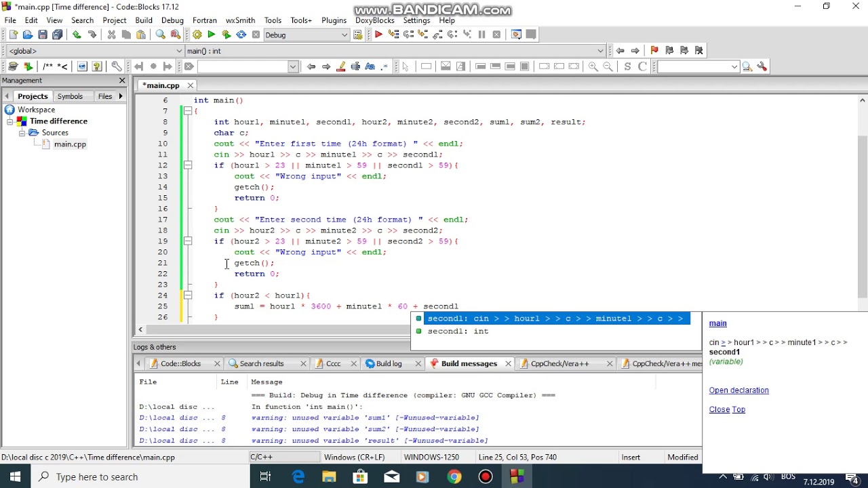The width and height of the screenshot is (868, 488).
Task: Click the DoxyBlocks wrench configuration icon
Action: [x=117, y=66]
